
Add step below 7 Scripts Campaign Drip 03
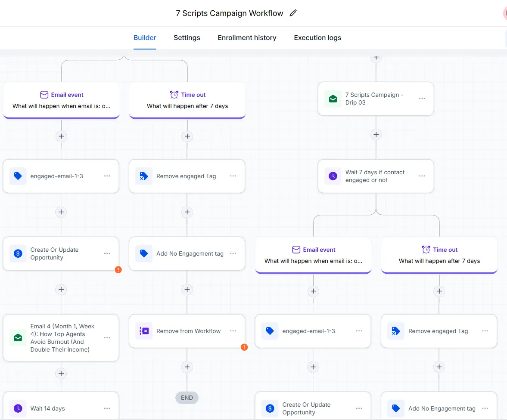[x=376, y=134]
